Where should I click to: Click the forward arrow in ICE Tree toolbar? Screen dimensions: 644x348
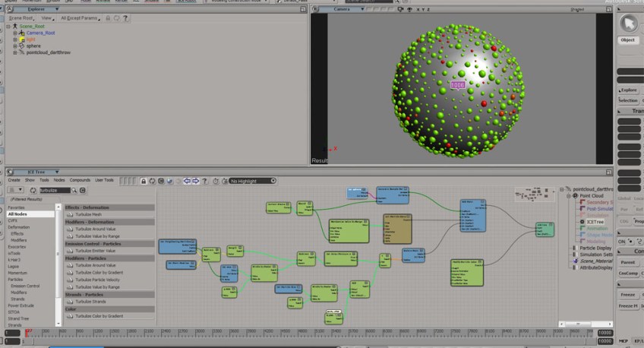point(195,181)
